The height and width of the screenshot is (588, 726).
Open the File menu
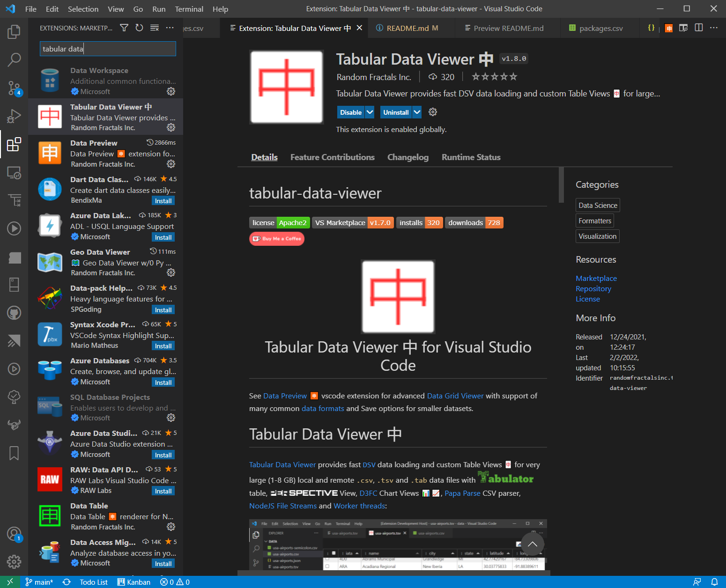pyautogui.click(x=31, y=9)
